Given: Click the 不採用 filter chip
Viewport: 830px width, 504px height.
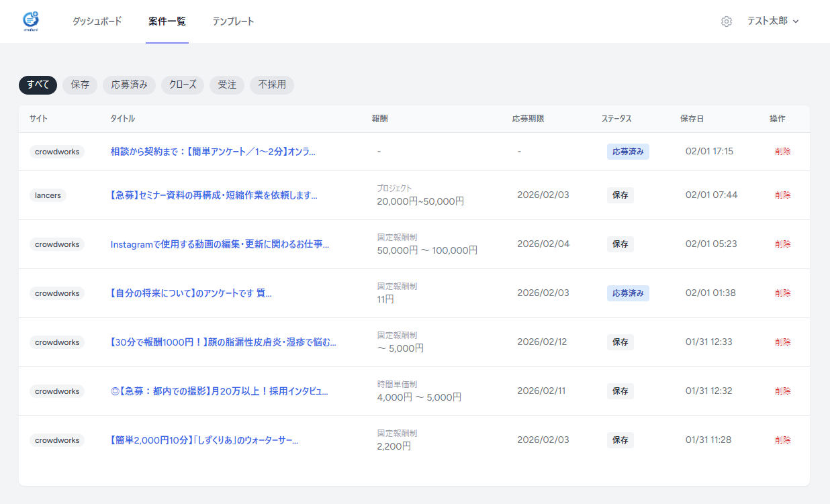Looking at the screenshot, I should tap(271, 85).
